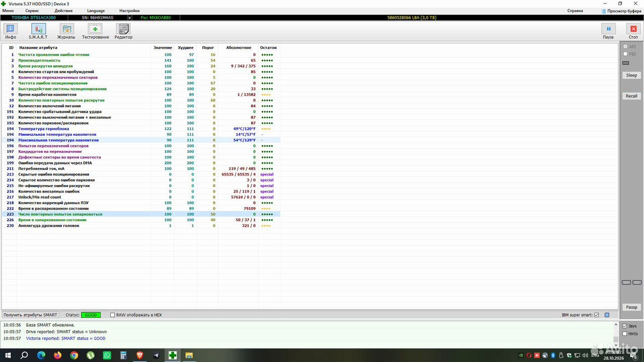The width and height of the screenshot is (644, 362).
Task: Open the Редактор disk editor
Action: click(123, 31)
